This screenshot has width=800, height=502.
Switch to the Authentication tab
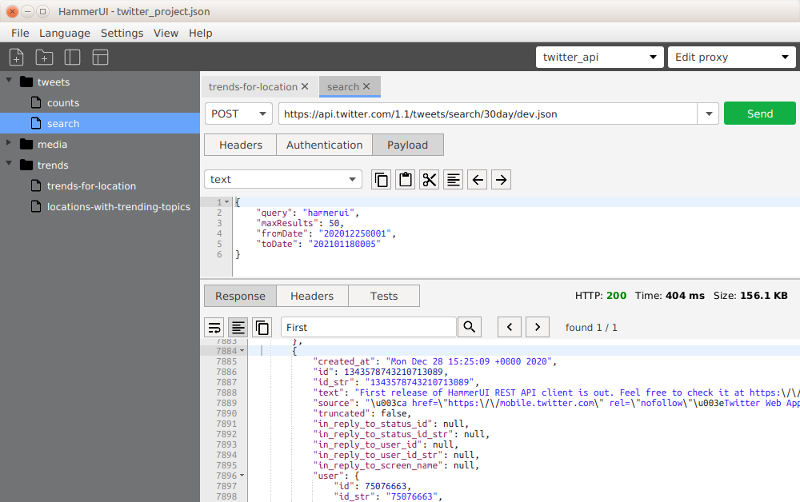click(324, 145)
